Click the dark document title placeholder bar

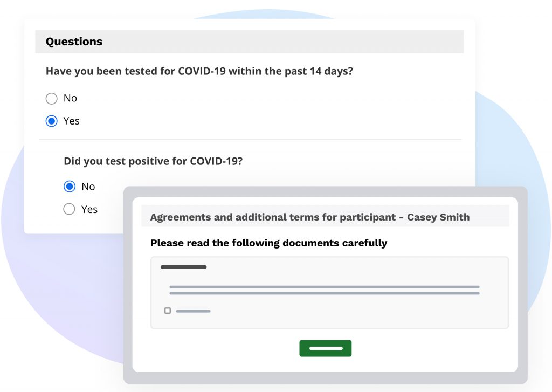point(183,267)
